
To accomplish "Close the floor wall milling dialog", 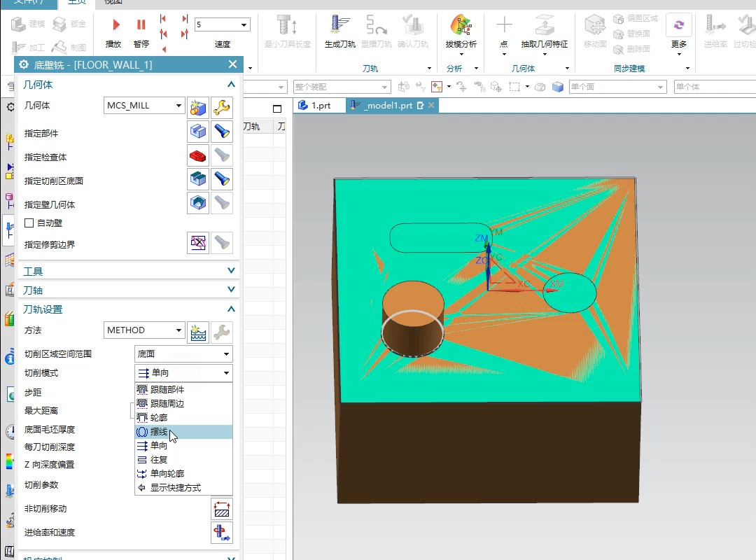I will click(232, 64).
